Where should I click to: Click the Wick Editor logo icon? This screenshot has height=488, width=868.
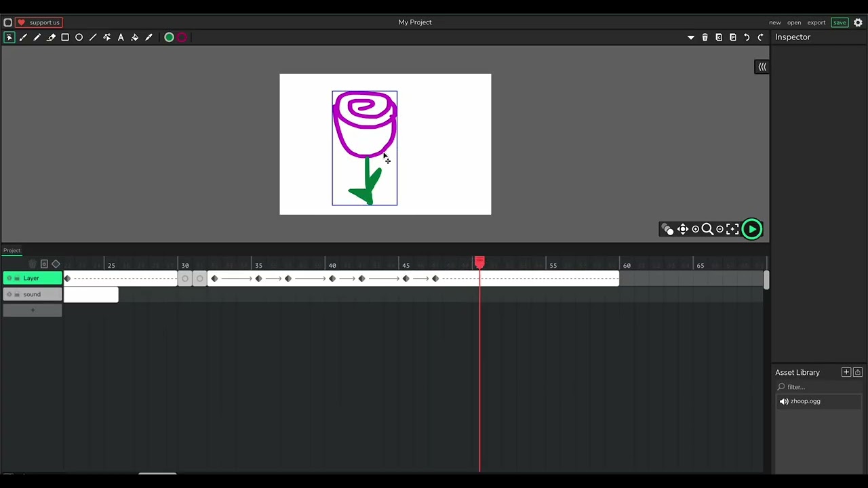tap(7, 22)
